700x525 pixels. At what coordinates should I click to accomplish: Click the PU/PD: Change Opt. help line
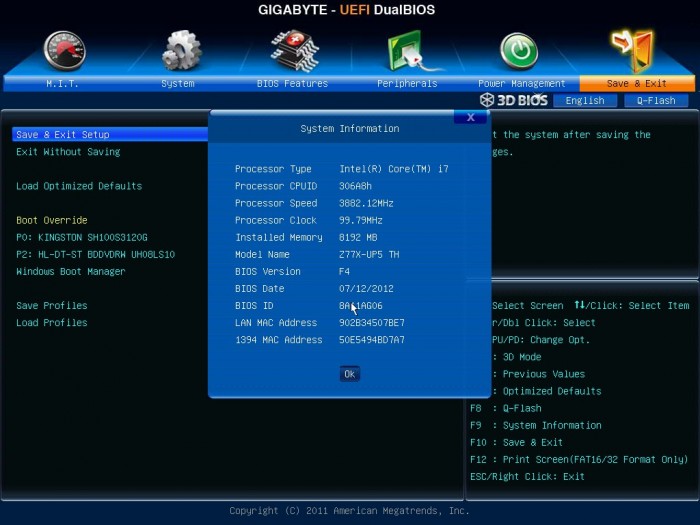[541, 340]
